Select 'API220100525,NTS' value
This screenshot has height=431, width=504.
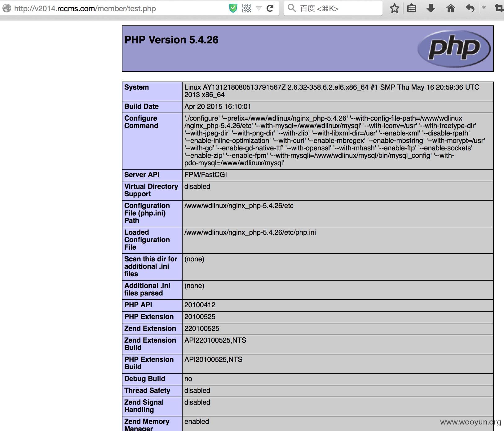click(x=215, y=340)
